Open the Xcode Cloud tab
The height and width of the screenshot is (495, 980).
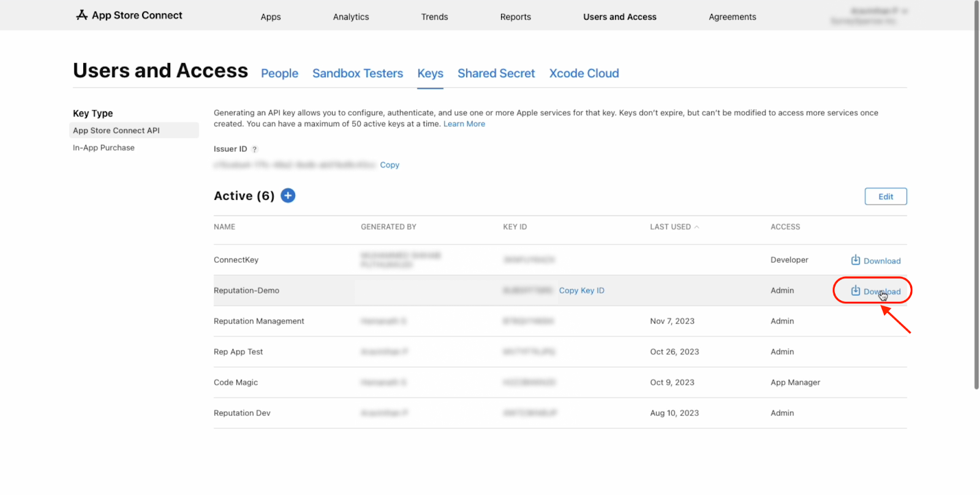(x=584, y=74)
